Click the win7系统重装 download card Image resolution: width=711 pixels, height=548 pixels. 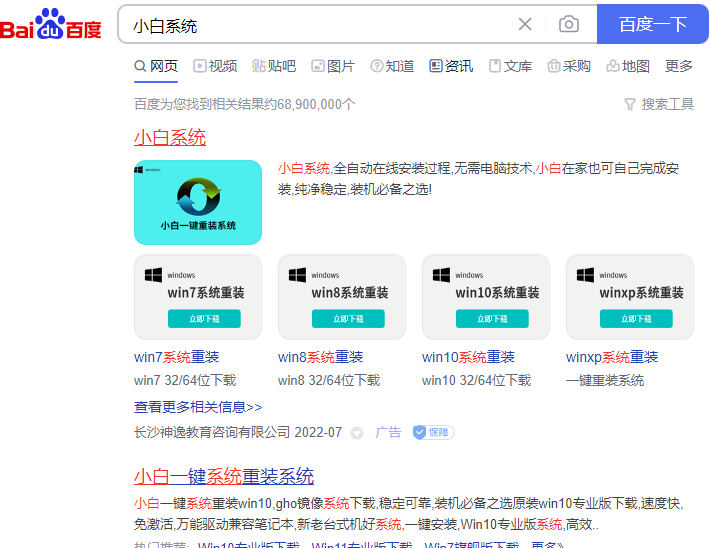pyautogui.click(x=198, y=297)
